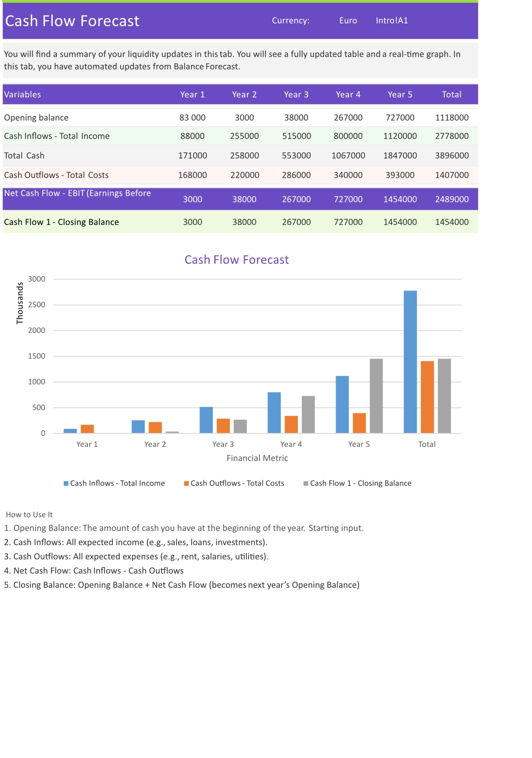Click Total Cash Year 4 value 1067000
Viewport: 532px width, 758px height.
click(x=348, y=156)
